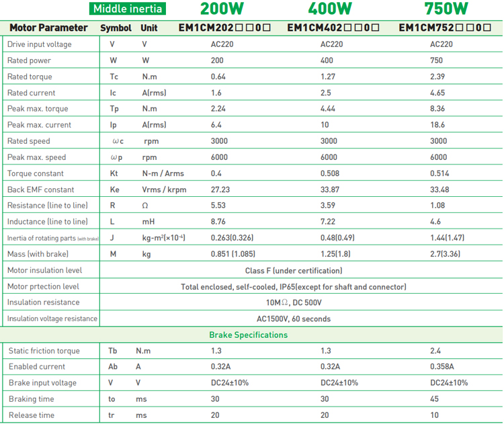
Task: Click Release time value 10
Action: click(434, 415)
